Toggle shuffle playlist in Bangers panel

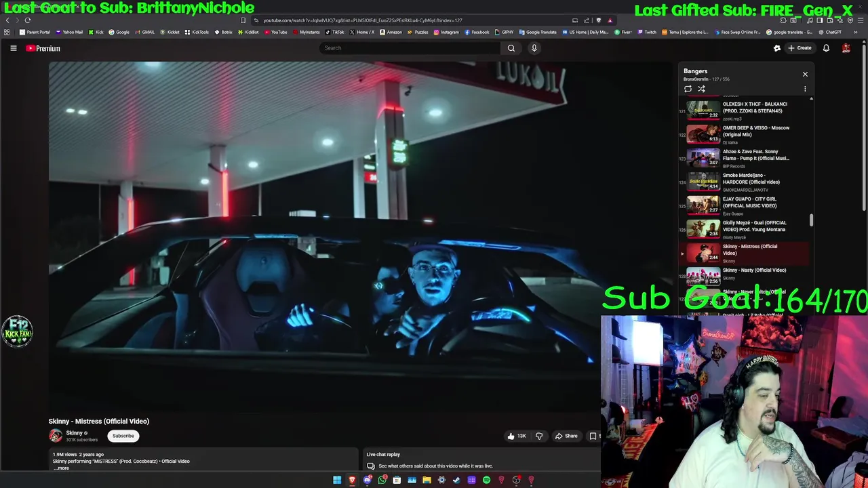[x=701, y=89]
